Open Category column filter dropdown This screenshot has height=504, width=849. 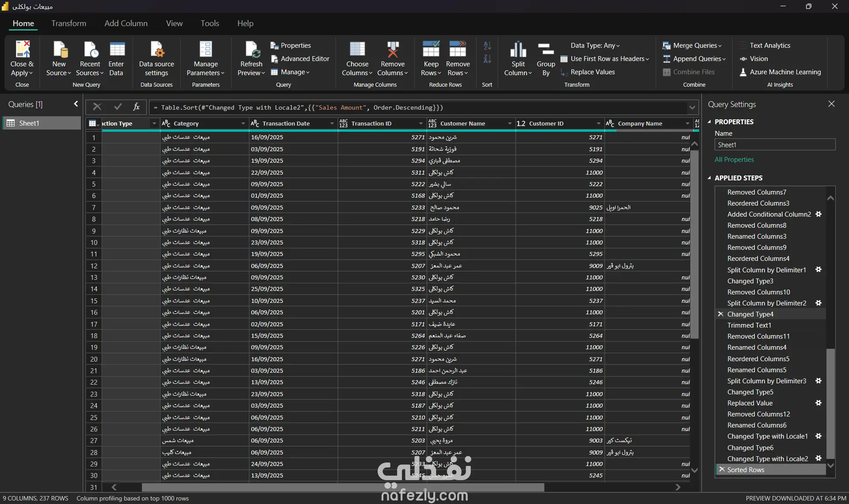pyautogui.click(x=243, y=124)
